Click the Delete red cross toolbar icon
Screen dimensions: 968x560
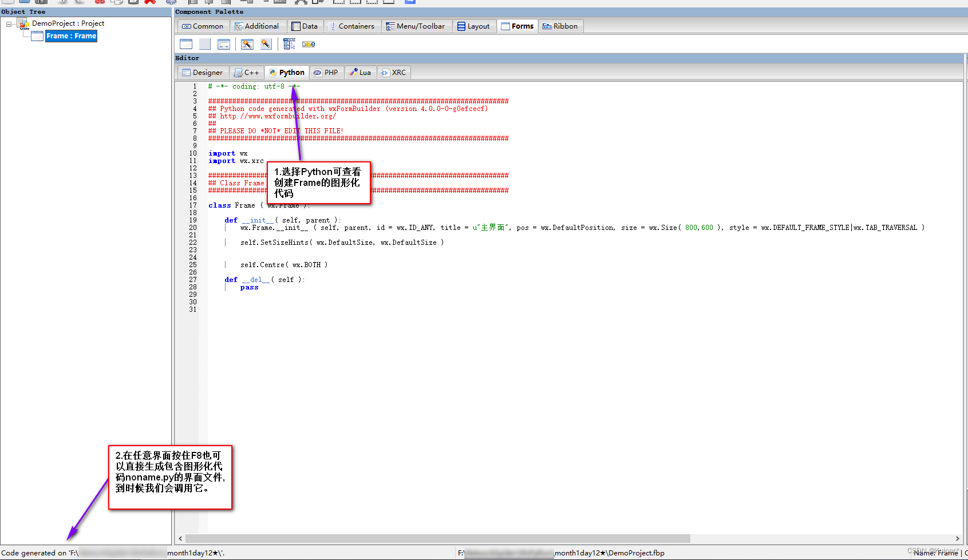tap(149, 2)
